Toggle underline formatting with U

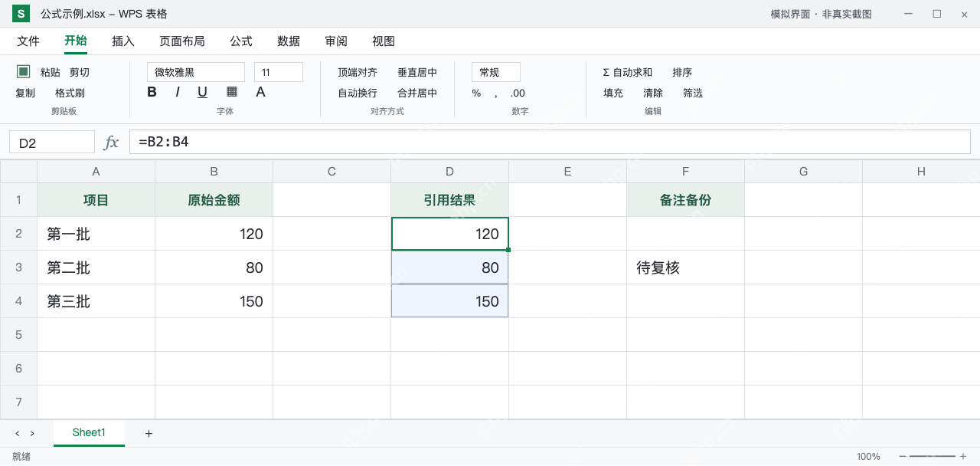point(202,92)
